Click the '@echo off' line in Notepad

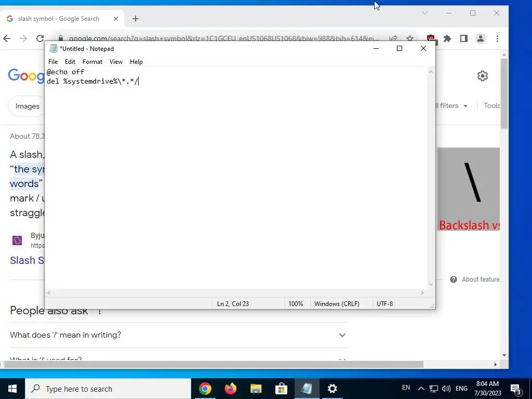coord(65,72)
